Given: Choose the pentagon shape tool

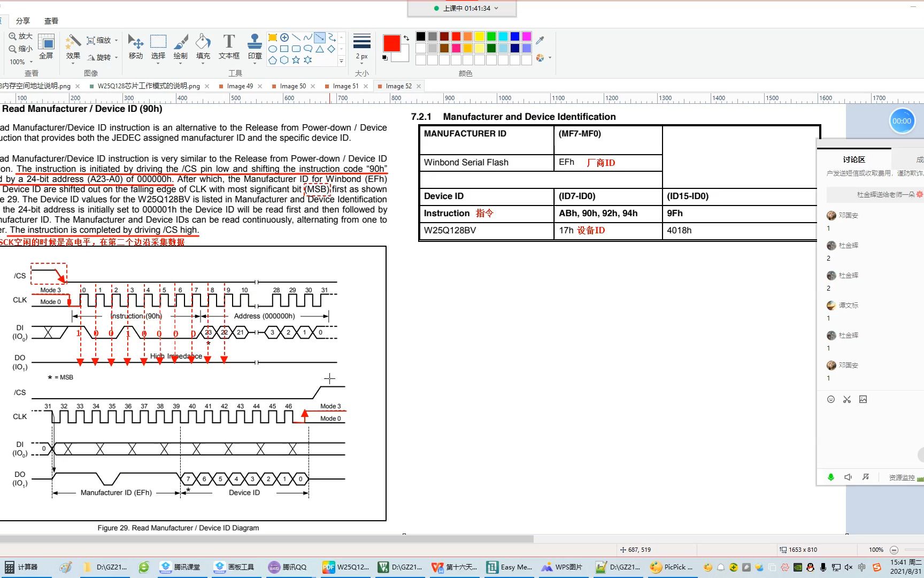Looking at the screenshot, I should pos(273,60).
